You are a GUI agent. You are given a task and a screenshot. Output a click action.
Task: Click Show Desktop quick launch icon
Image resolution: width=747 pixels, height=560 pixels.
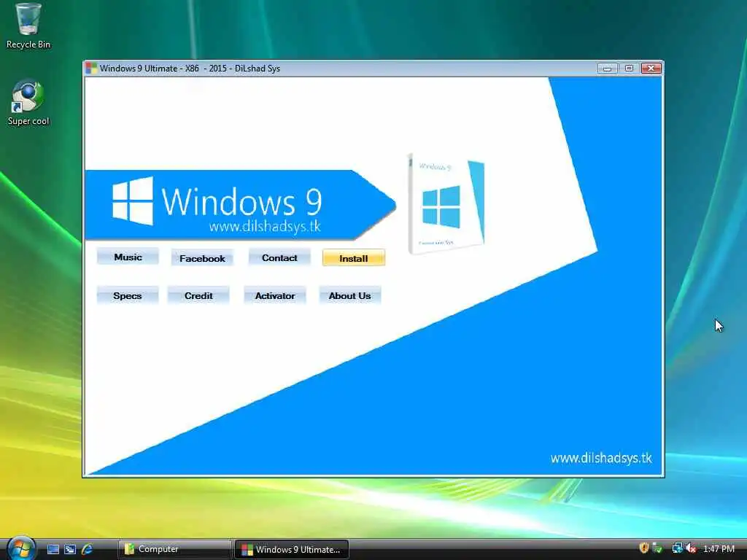(x=53, y=549)
